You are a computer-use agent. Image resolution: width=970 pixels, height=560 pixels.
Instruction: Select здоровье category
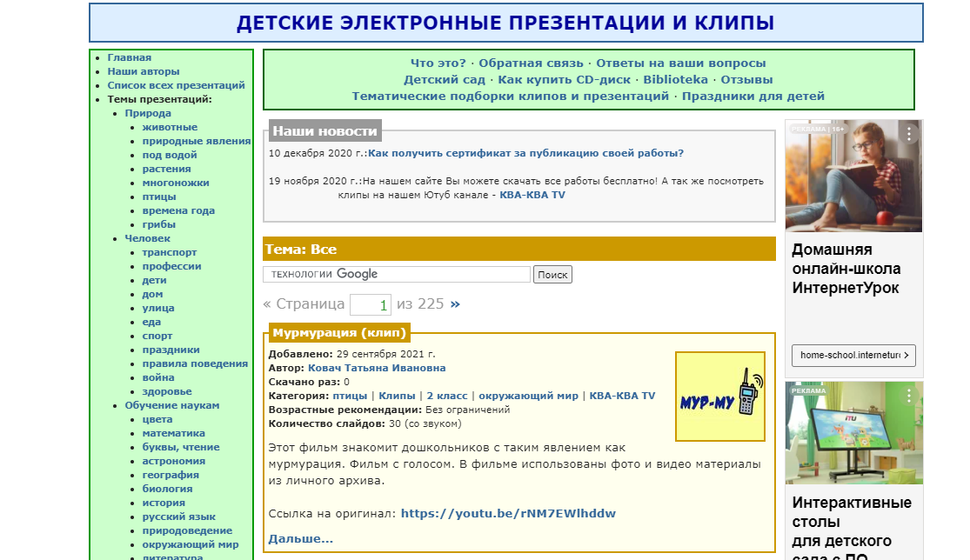[167, 391]
